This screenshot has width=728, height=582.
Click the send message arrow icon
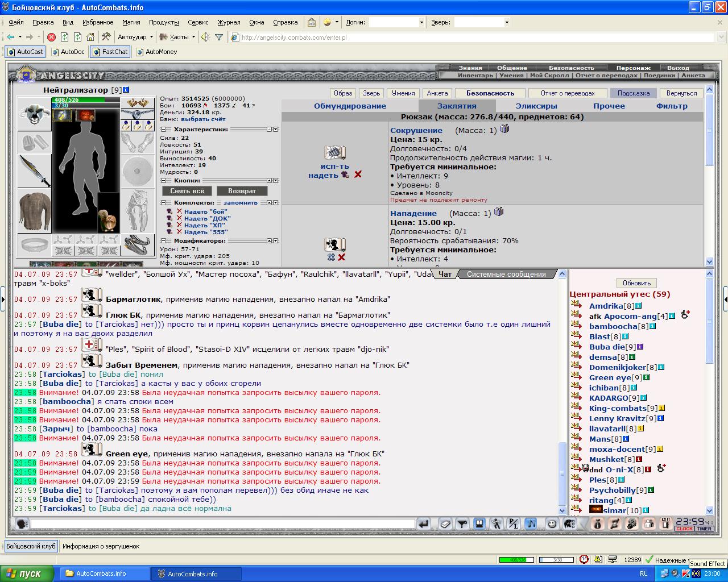coord(423,523)
